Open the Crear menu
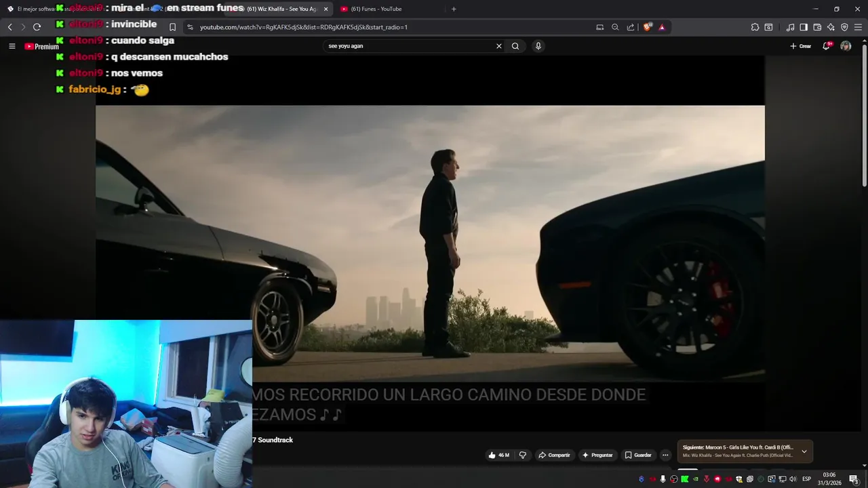Image resolution: width=868 pixels, height=488 pixels. [x=800, y=46]
